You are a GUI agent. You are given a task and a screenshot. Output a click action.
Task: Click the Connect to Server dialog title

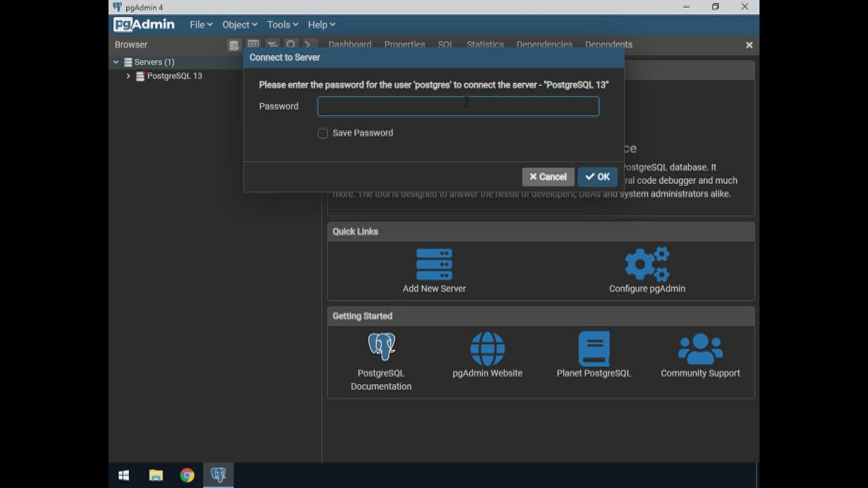[285, 58]
